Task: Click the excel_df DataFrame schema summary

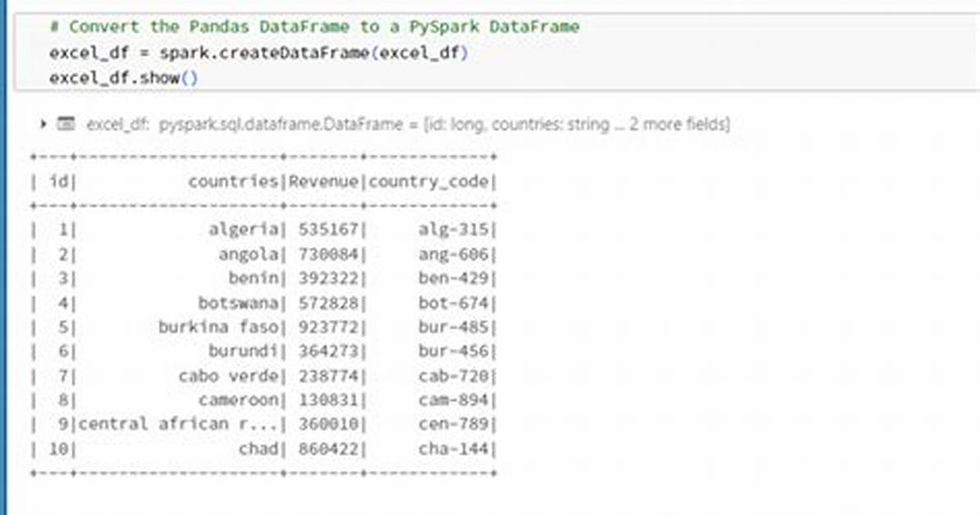Action: coord(408,124)
